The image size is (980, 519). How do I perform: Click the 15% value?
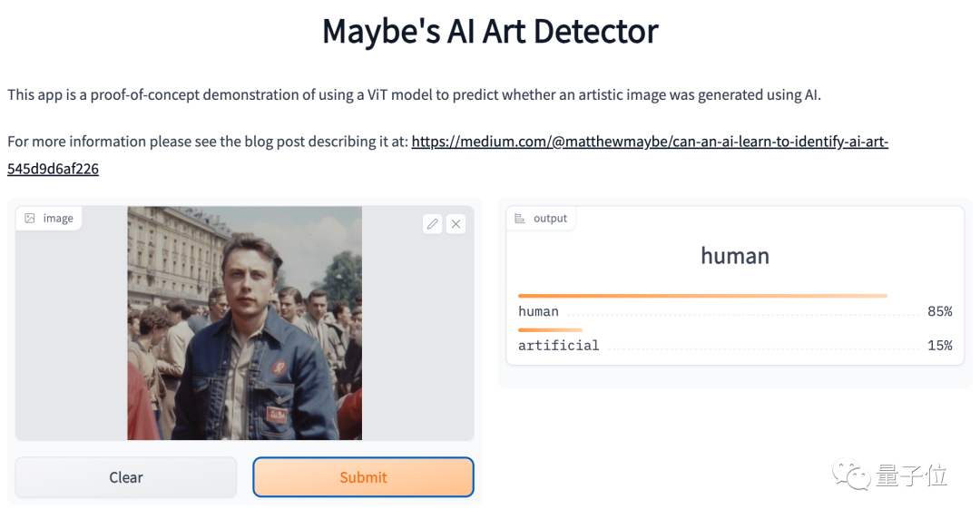point(940,345)
